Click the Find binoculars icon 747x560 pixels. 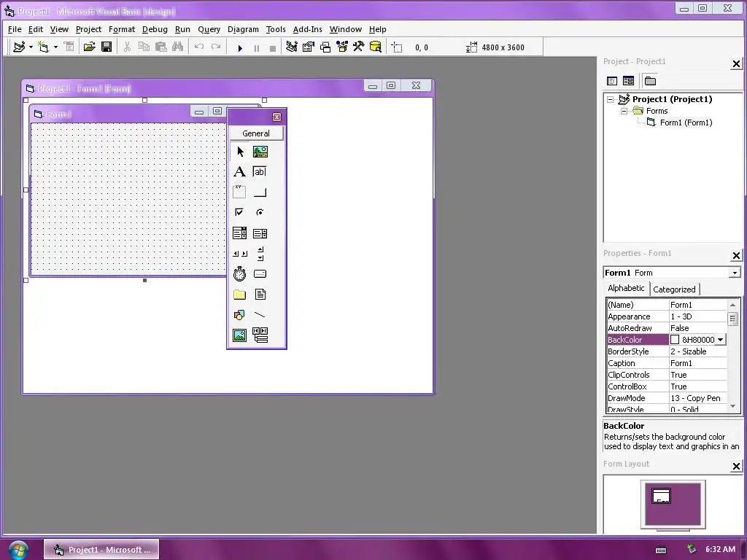tap(178, 47)
